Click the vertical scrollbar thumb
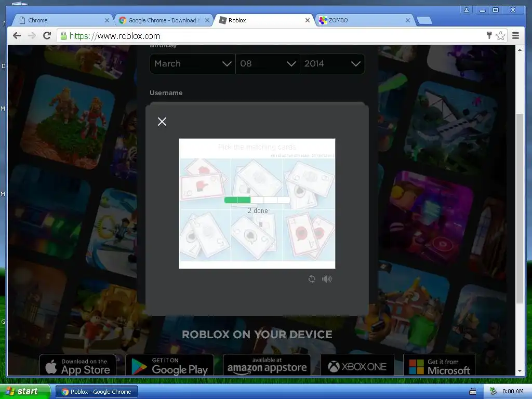Image resolution: width=532 pixels, height=399 pixels. click(x=520, y=209)
